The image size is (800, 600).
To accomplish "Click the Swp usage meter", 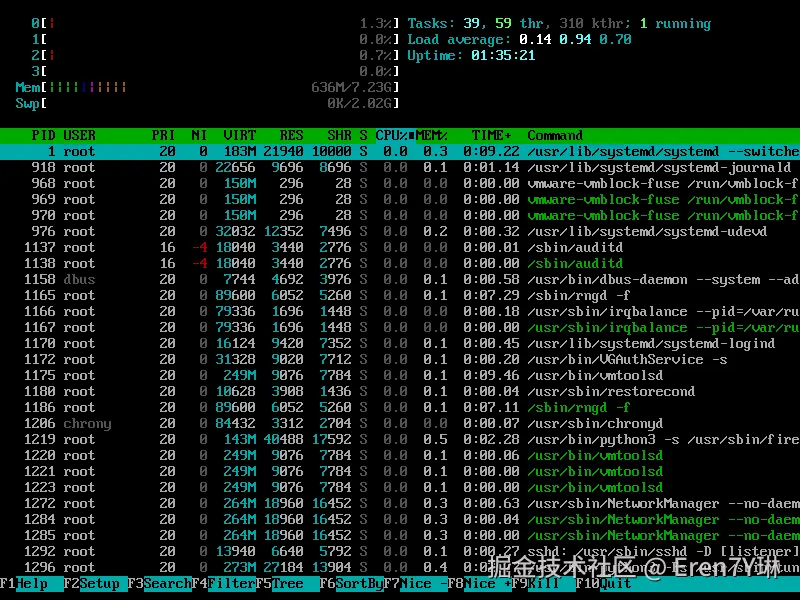I will tap(207, 103).
